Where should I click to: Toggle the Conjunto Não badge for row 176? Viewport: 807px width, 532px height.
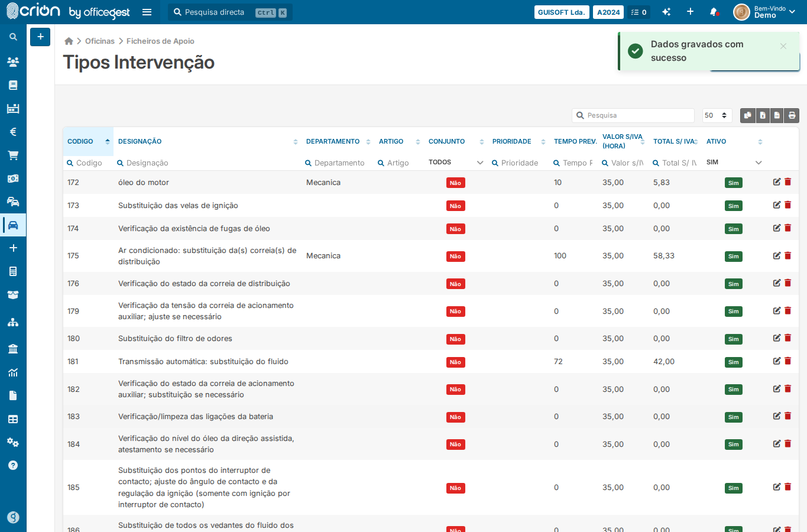[455, 284]
